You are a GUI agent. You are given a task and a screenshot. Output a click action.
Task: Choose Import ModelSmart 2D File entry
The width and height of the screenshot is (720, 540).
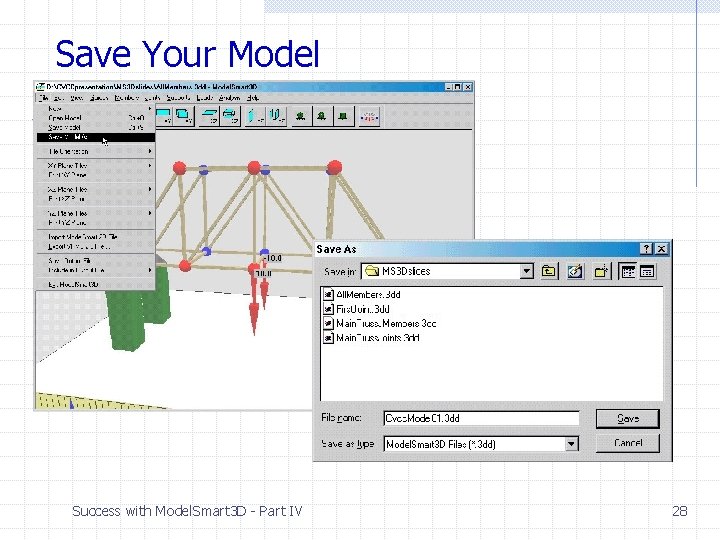95,237
